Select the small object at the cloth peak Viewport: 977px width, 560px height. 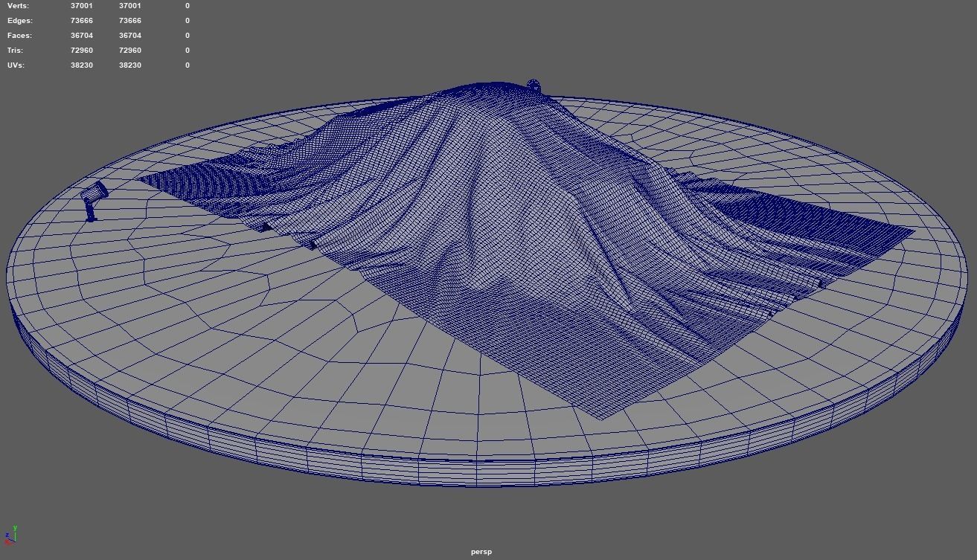tap(534, 86)
